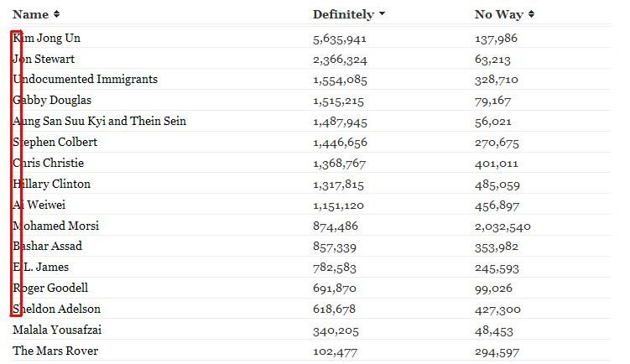630x364 pixels.
Task: Sort by the No Way column
Action: point(504,14)
